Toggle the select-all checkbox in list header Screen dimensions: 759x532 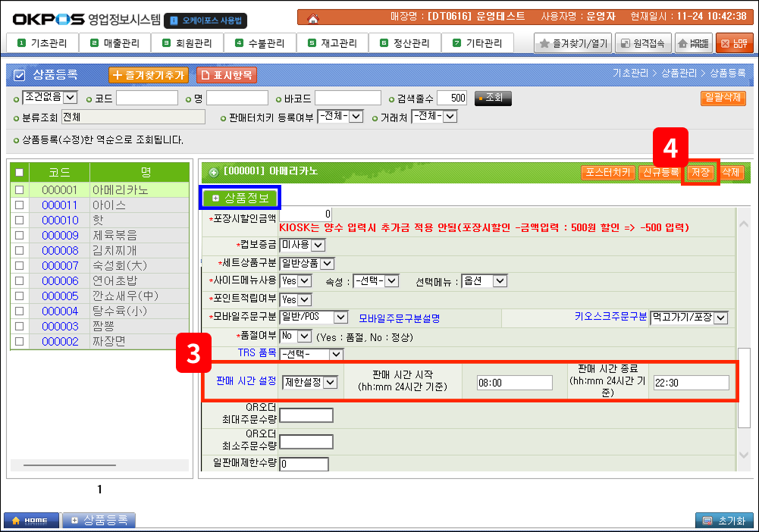point(19,172)
